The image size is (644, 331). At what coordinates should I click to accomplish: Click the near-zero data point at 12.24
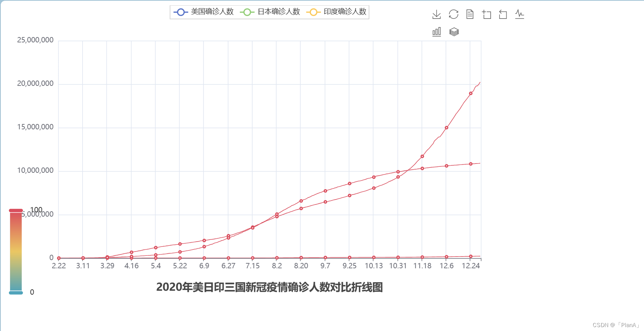click(471, 257)
